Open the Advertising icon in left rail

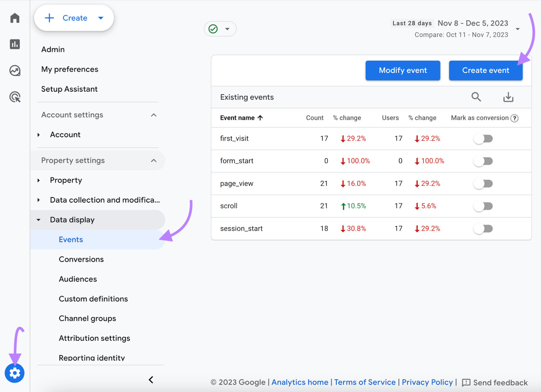tap(15, 97)
